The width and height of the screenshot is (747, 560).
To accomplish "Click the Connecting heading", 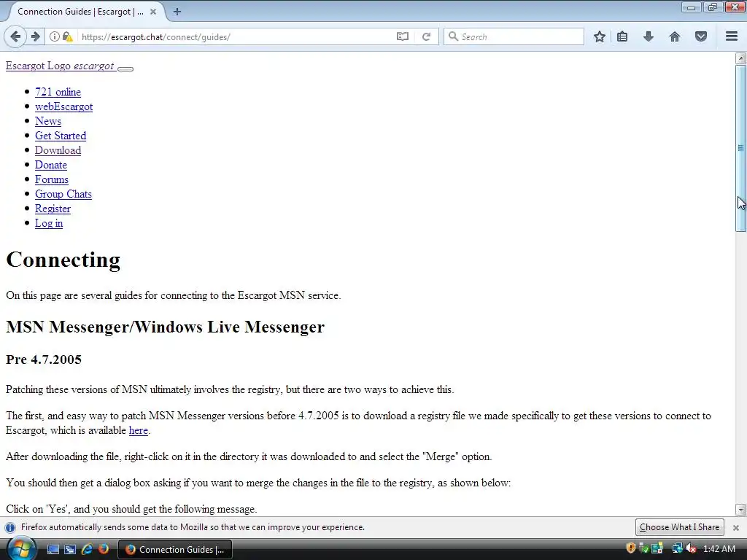I will [x=63, y=260].
